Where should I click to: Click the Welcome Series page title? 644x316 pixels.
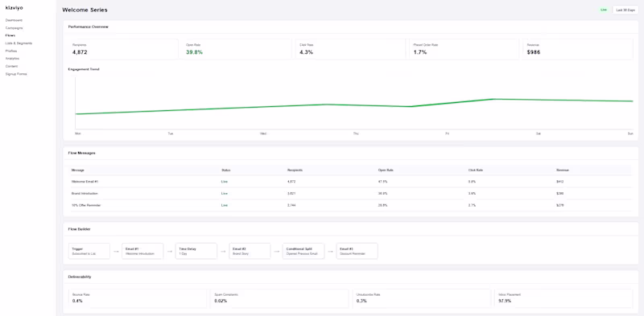85,10
